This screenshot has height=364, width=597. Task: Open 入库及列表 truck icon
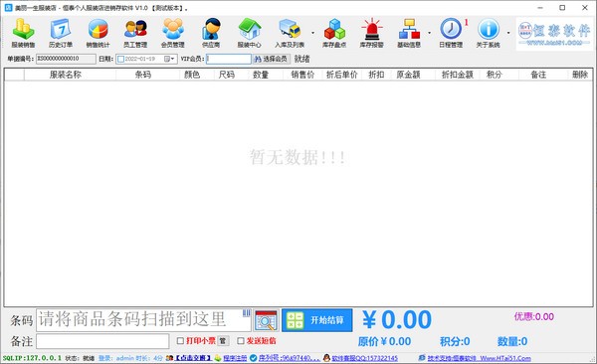point(290,33)
